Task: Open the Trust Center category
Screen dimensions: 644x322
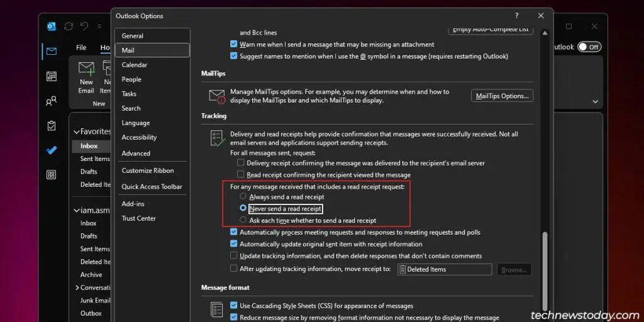Action: click(x=152, y=218)
